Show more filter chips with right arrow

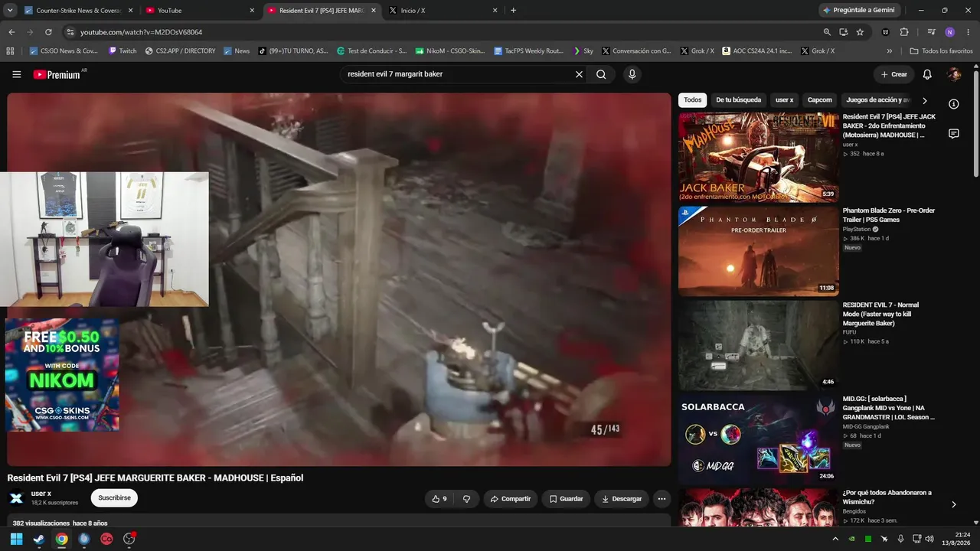point(925,100)
